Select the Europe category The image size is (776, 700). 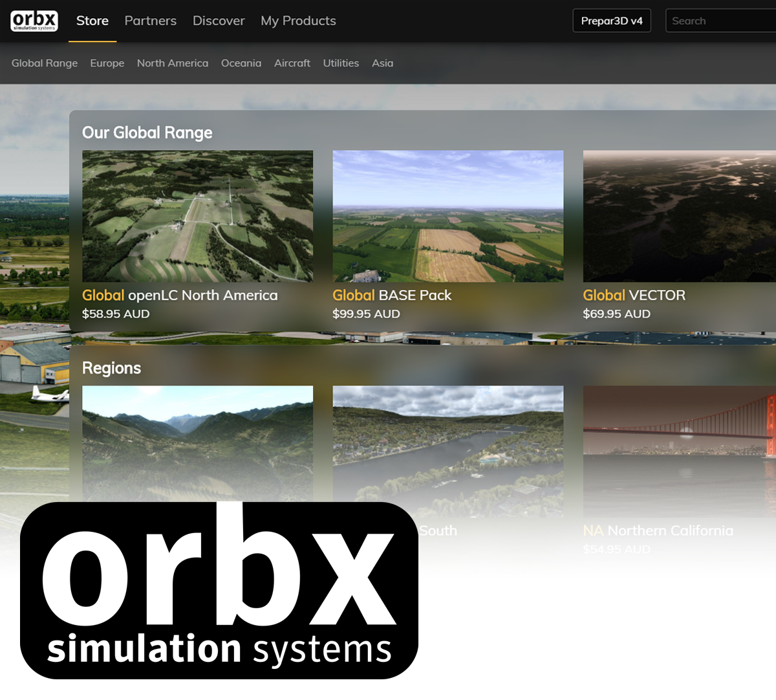pos(107,63)
